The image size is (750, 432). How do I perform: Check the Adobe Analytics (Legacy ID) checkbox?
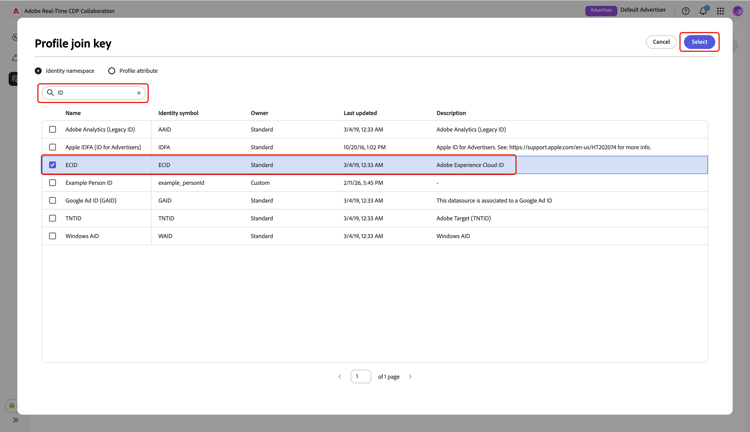pyautogui.click(x=53, y=130)
